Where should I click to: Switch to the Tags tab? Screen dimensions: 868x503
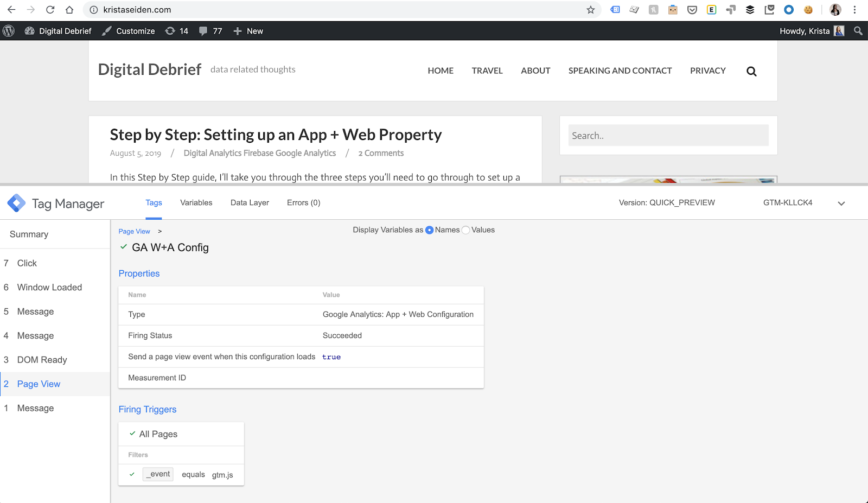154,203
